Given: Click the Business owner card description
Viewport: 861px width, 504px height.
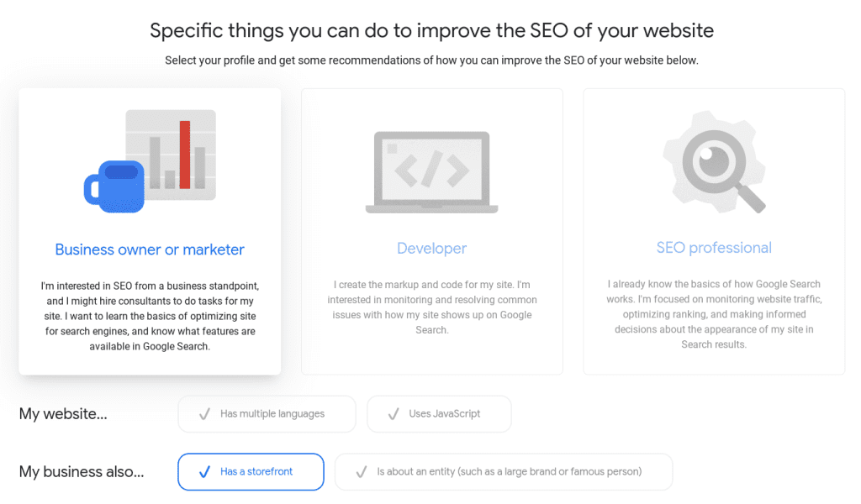Looking at the screenshot, I should (150, 317).
